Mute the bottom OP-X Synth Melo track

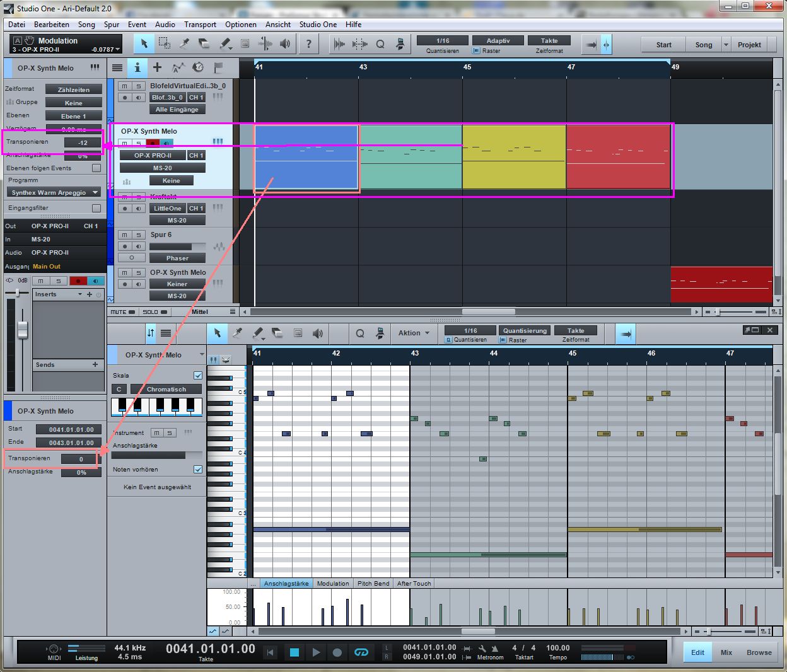[x=125, y=273]
